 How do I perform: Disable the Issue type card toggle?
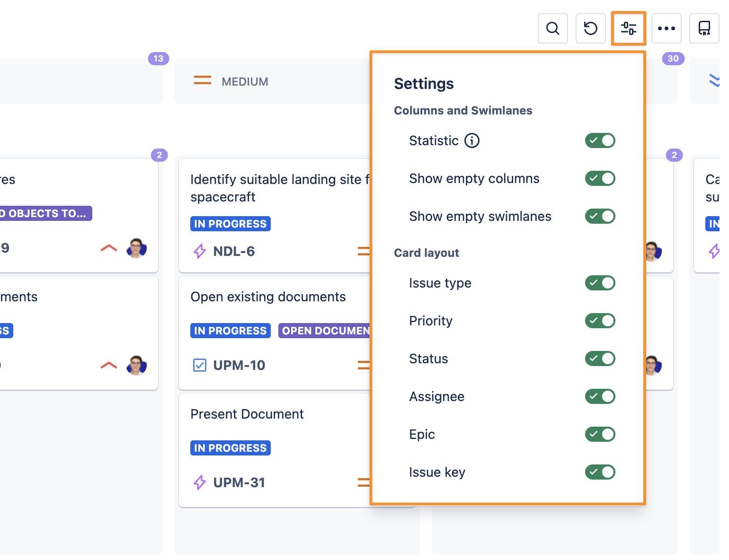click(x=600, y=283)
